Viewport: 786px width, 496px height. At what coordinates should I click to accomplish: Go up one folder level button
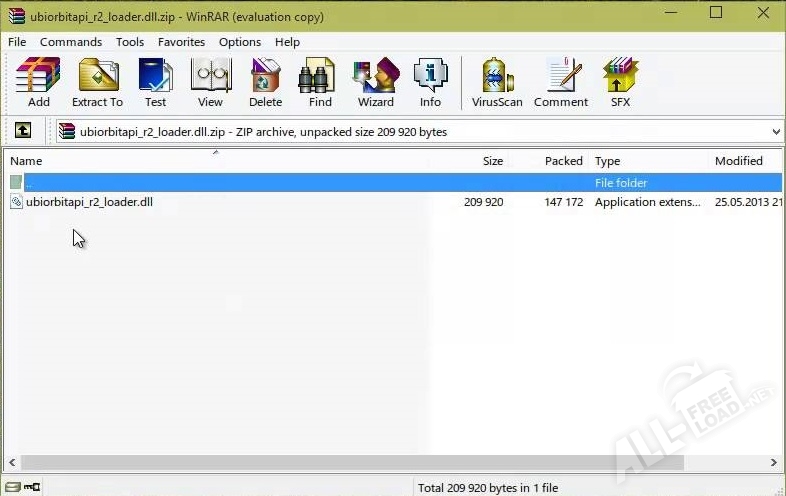[23, 131]
